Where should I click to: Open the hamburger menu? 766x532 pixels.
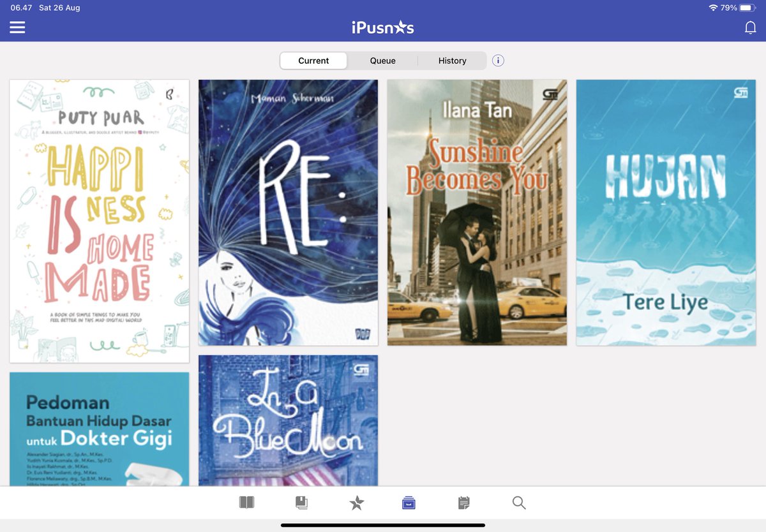pos(17,27)
